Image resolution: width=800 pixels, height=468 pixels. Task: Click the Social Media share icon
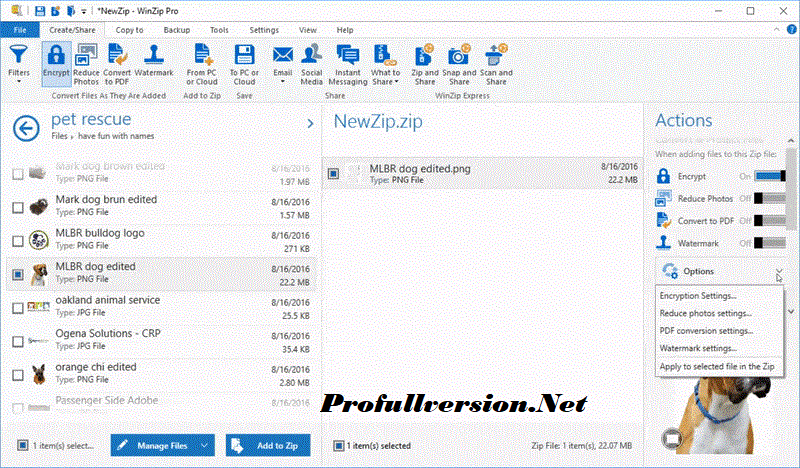click(312, 56)
